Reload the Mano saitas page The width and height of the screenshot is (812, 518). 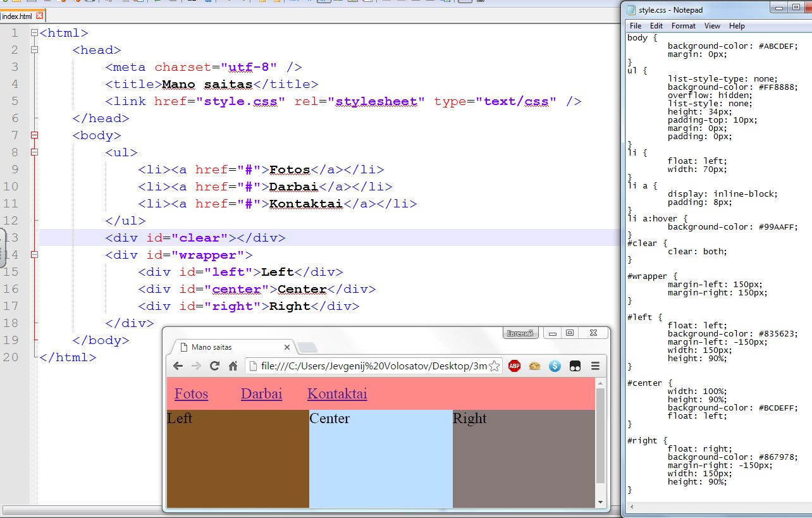[214, 366]
